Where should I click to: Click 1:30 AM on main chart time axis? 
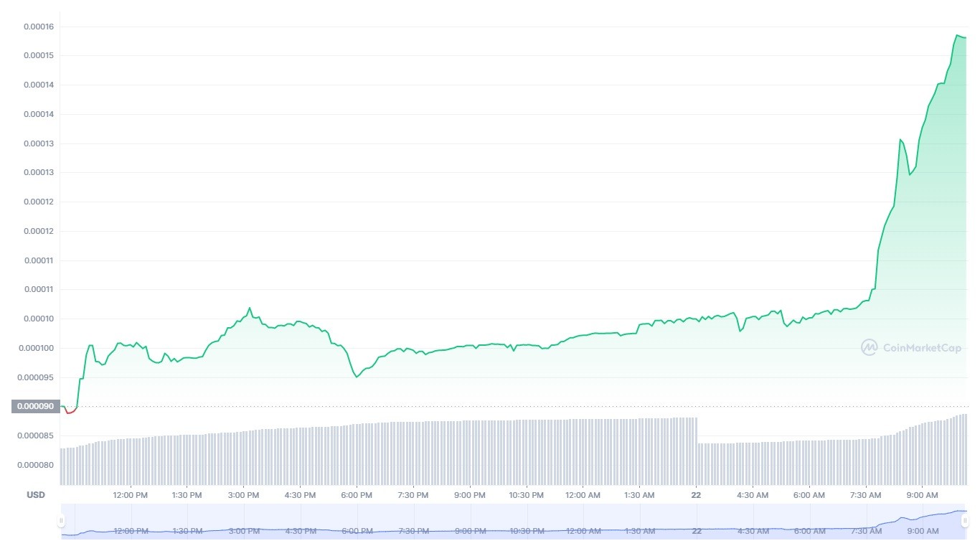639,495
